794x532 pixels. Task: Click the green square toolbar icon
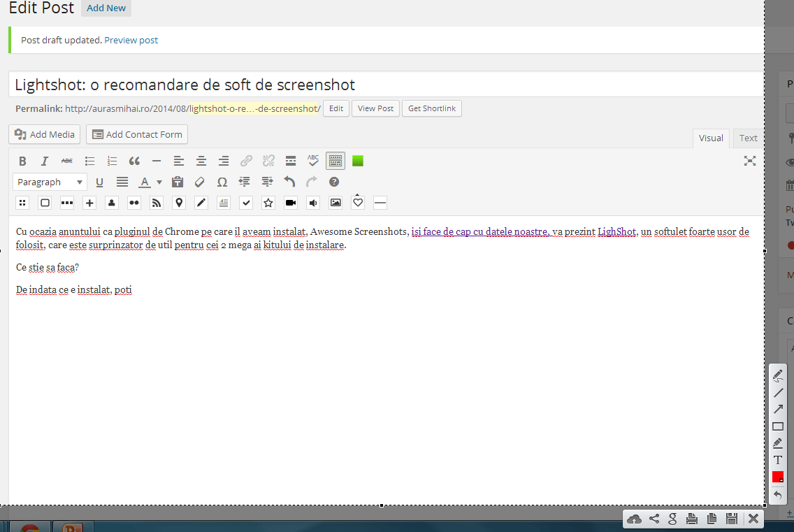coord(357,161)
